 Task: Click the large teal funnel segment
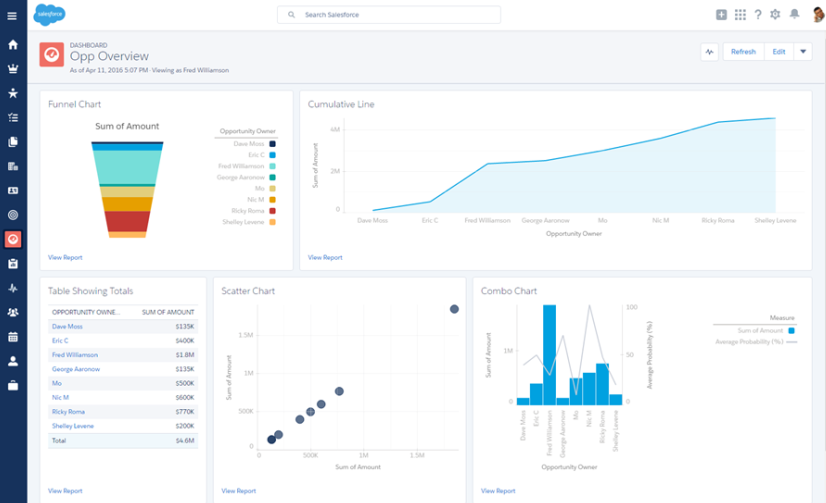(127, 167)
